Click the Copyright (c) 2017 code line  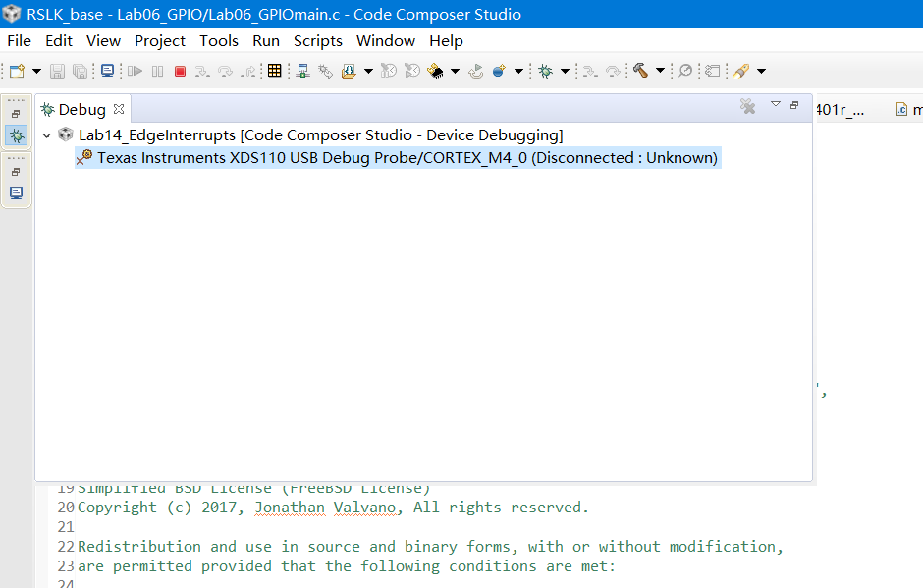[333, 508]
